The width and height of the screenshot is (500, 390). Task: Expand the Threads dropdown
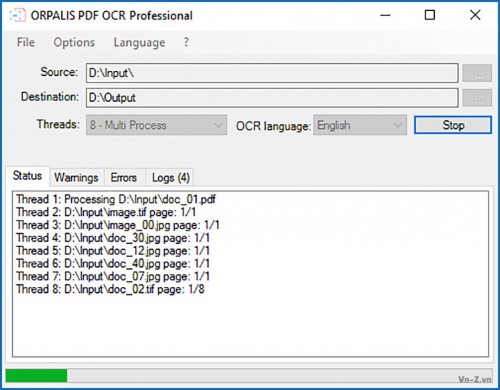156,125
